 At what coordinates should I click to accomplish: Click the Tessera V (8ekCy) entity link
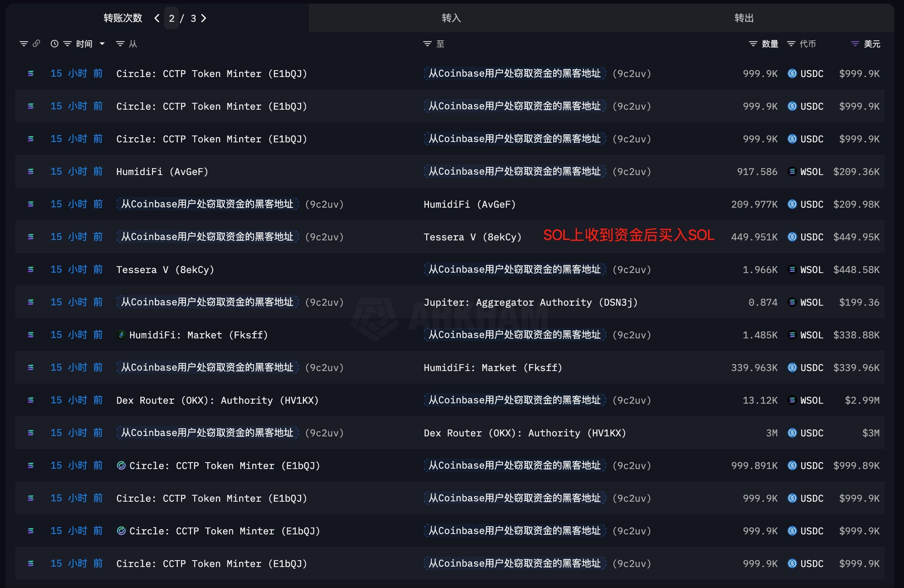(473, 237)
